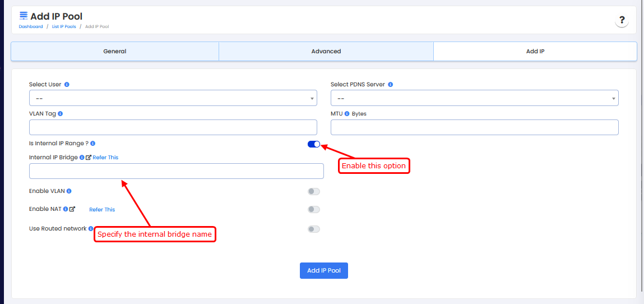Click info icon for Is Internal IP Range
The width and height of the screenshot is (644, 304).
click(x=93, y=144)
